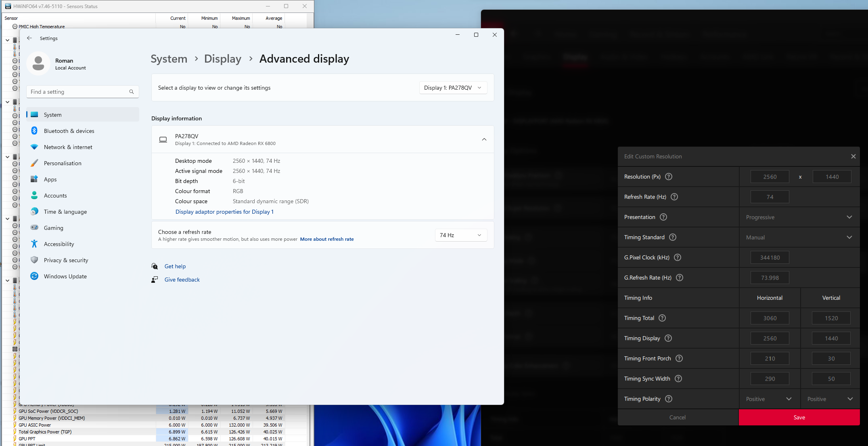
Task: Click help icon beside Timing Front Porch
Action: click(679, 358)
